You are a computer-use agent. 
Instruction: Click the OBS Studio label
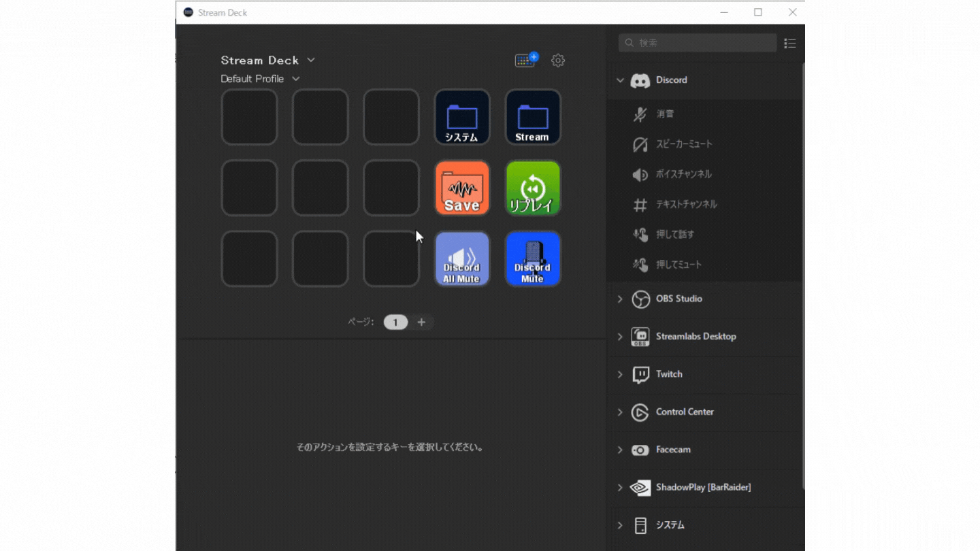[679, 299]
